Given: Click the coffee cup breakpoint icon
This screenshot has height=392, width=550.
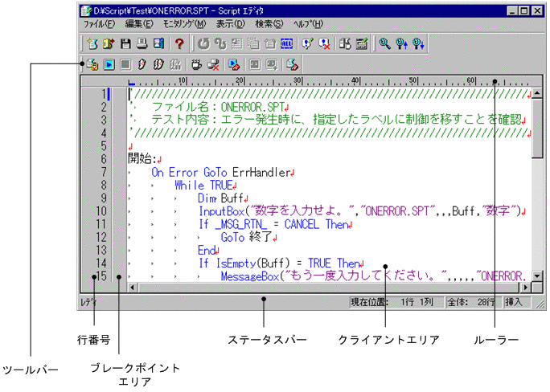Looking at the screenshot, I should [197, 64].
